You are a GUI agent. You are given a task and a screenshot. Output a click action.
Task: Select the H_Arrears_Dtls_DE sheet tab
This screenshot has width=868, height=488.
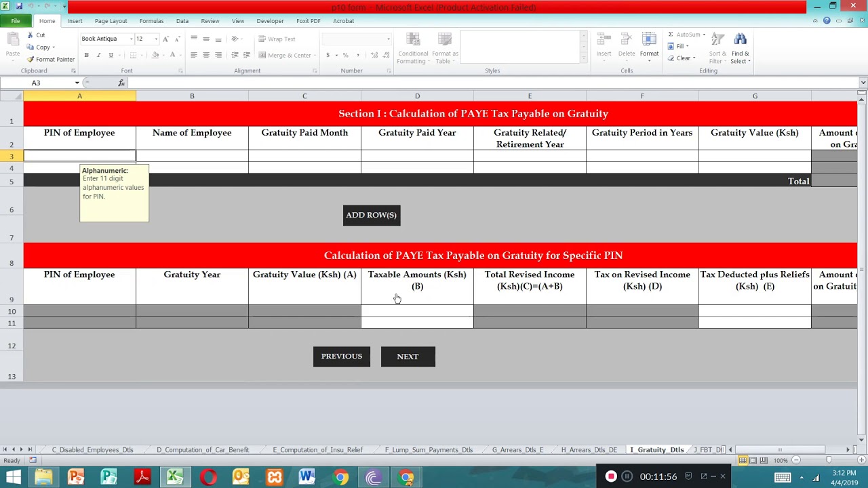589,450
